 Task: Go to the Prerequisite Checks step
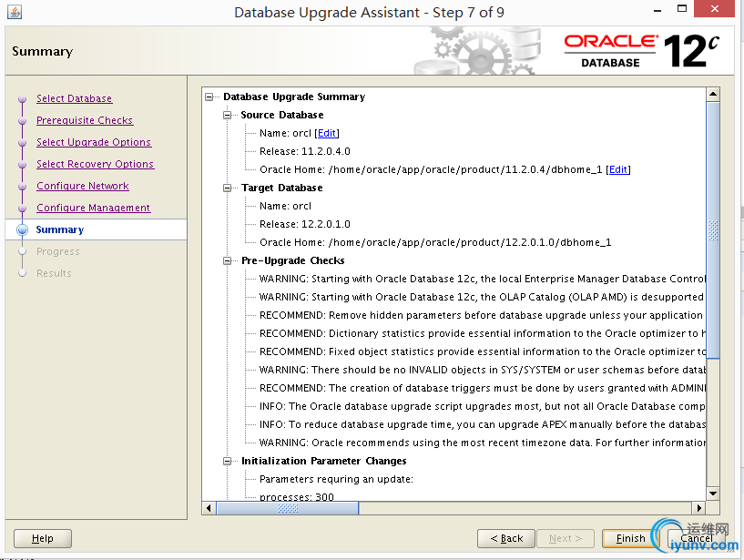pyautogui.click(x=85, y=120)
